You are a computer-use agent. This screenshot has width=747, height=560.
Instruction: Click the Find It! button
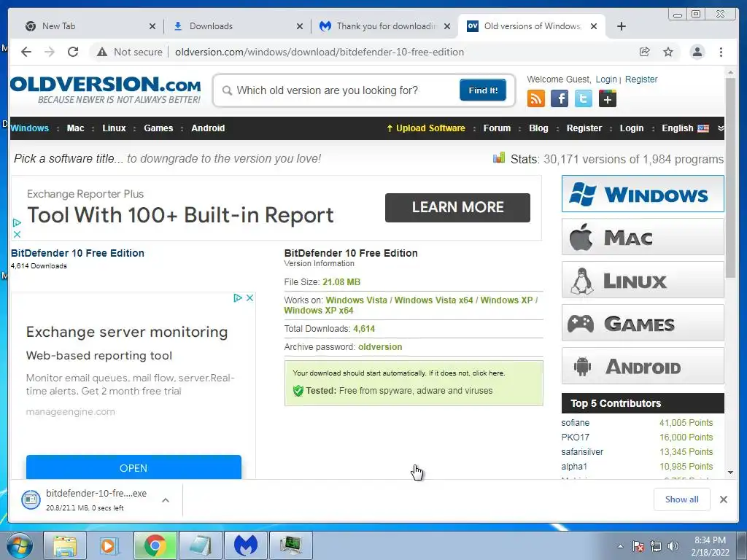point(483,90)
